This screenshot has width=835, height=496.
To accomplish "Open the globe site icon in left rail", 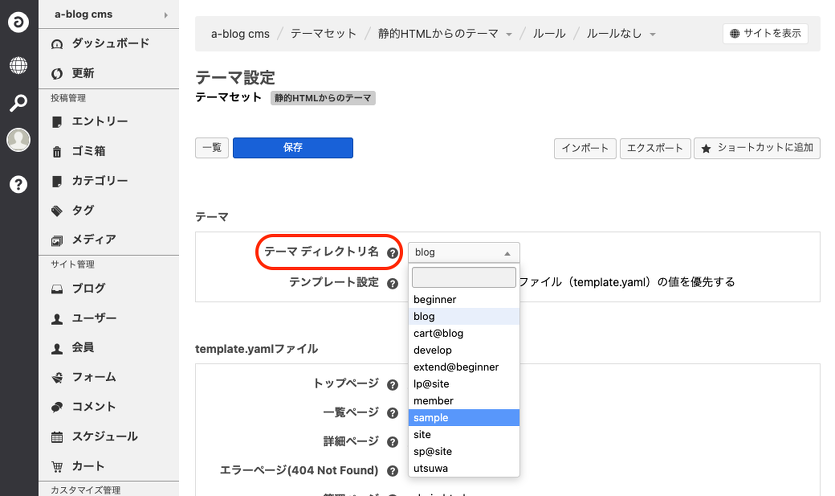I will [19, 66].
